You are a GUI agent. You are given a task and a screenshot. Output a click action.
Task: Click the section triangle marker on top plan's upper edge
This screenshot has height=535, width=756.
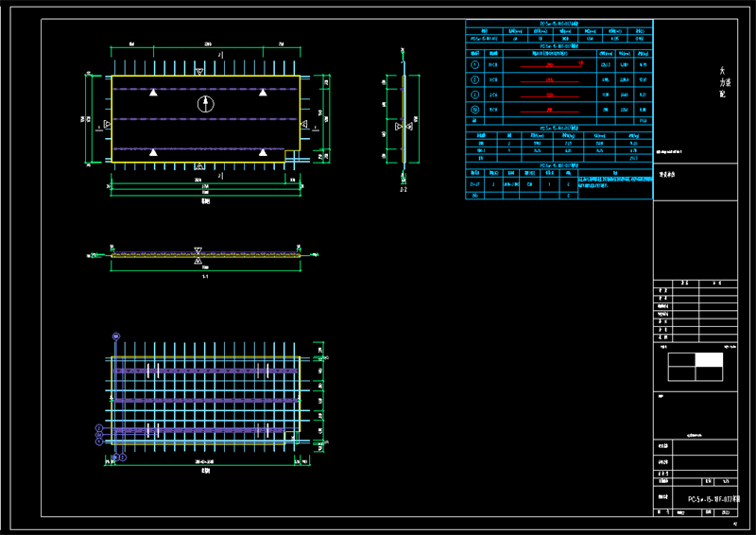tap(199, 72)
